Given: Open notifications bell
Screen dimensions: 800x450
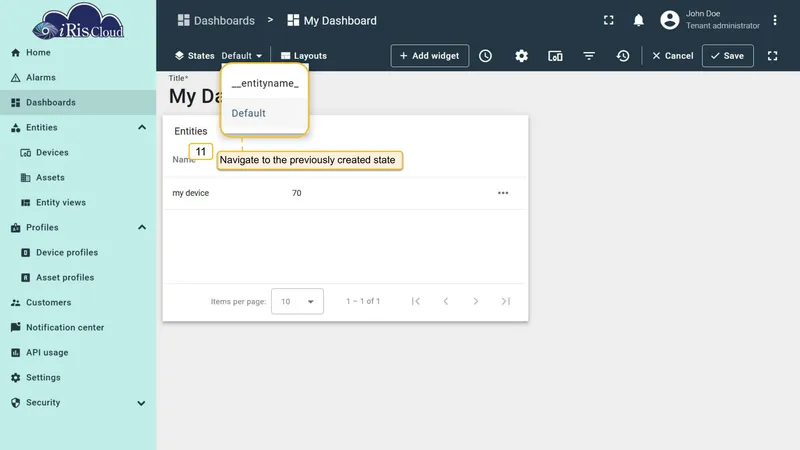Looking at the screenshot, I should pyautogui.click(x=638, y=20).
